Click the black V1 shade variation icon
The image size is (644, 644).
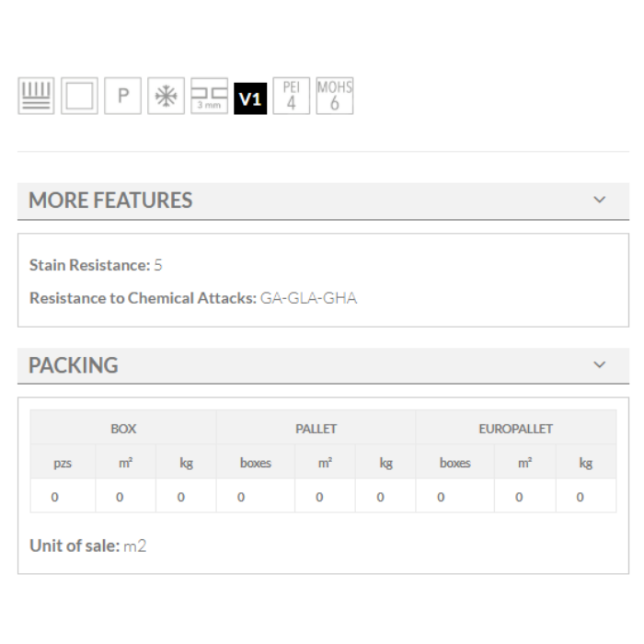[x=250, y=98]
